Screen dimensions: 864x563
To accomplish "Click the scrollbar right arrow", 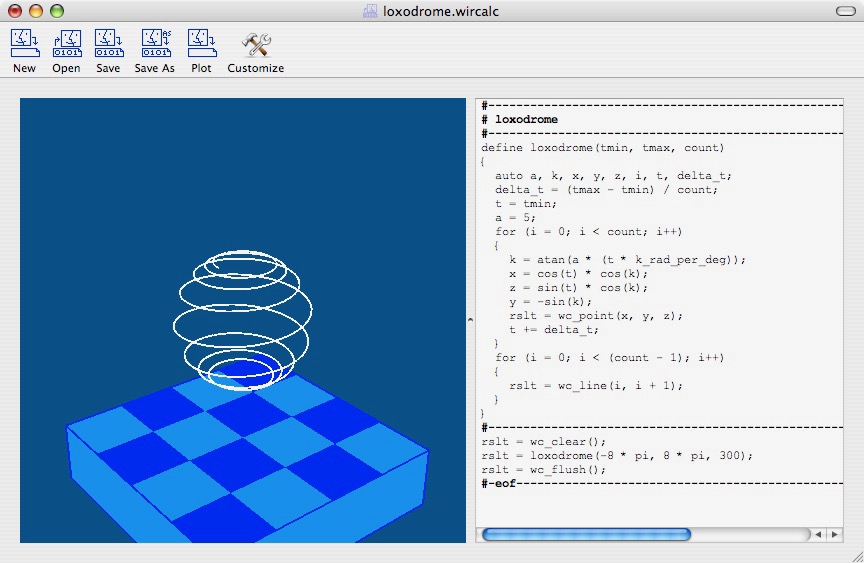I will pyautogui.click(x=835, y=534).
